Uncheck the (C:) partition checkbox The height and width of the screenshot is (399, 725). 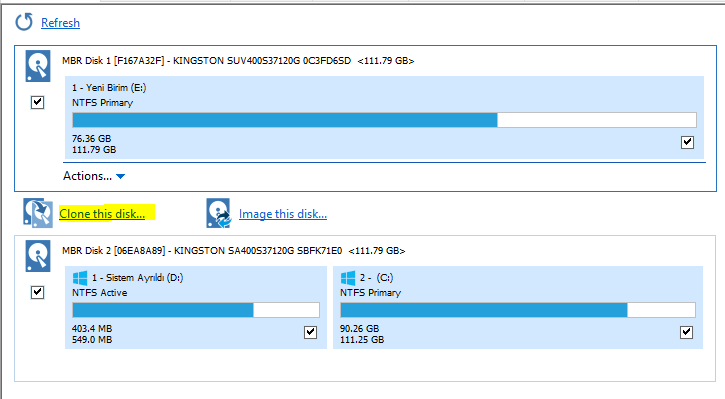(687, 332)
